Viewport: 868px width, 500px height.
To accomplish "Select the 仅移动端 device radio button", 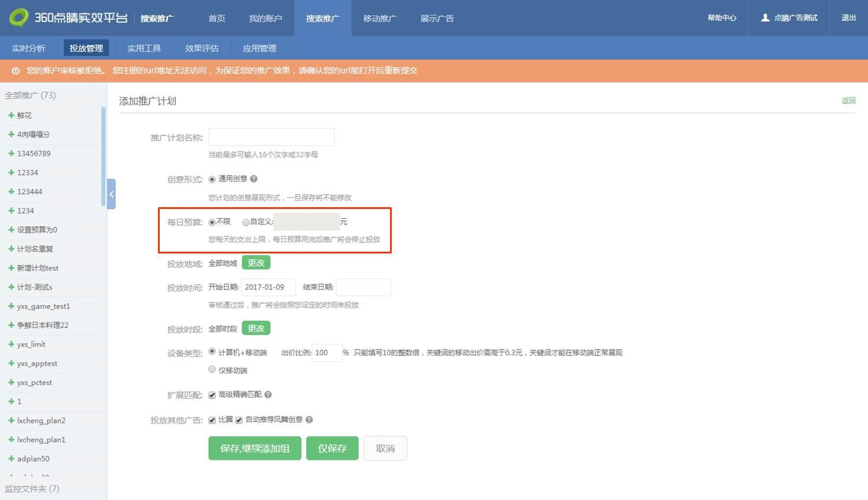I will tap(212, 369).
